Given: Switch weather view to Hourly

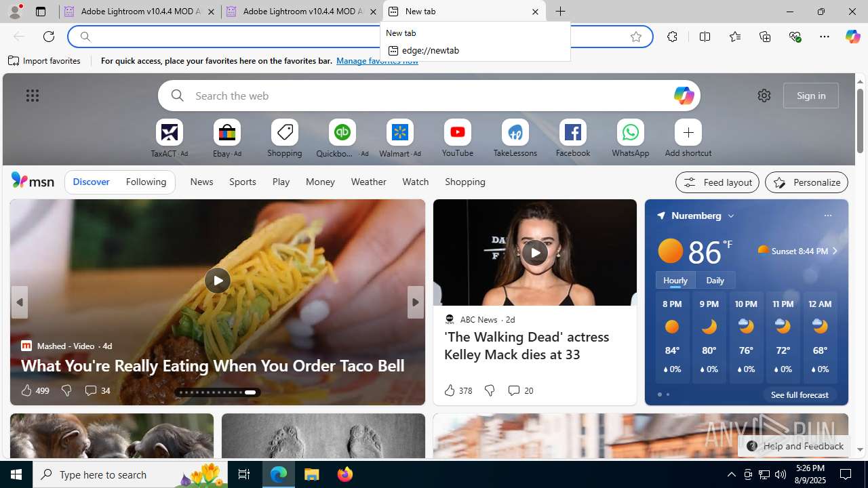Looking at the screenshot, I should (x=675, y=280).
